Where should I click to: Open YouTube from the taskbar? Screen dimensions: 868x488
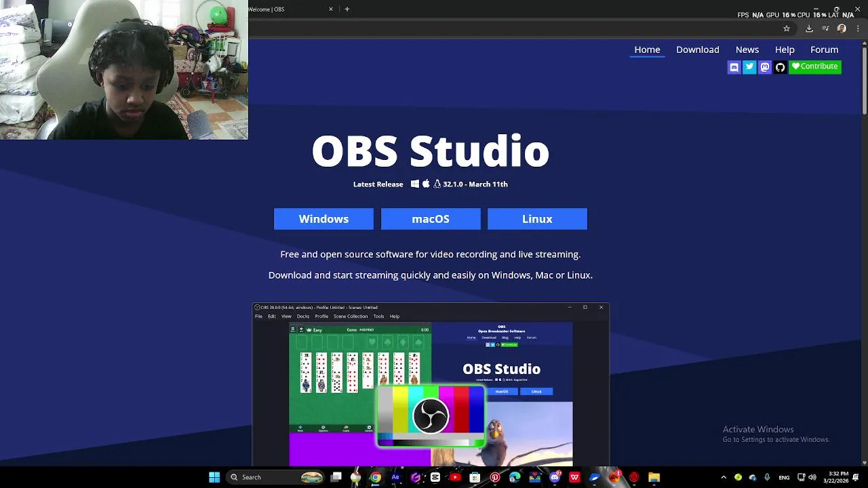455,477
